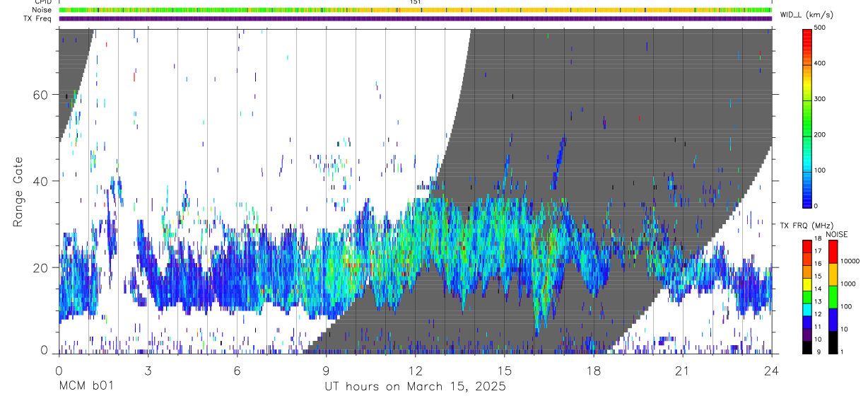This screenshot has height=401, width=868.
Task: Click the '1000' label on the NOISE legend
Action: coord(848,284)
